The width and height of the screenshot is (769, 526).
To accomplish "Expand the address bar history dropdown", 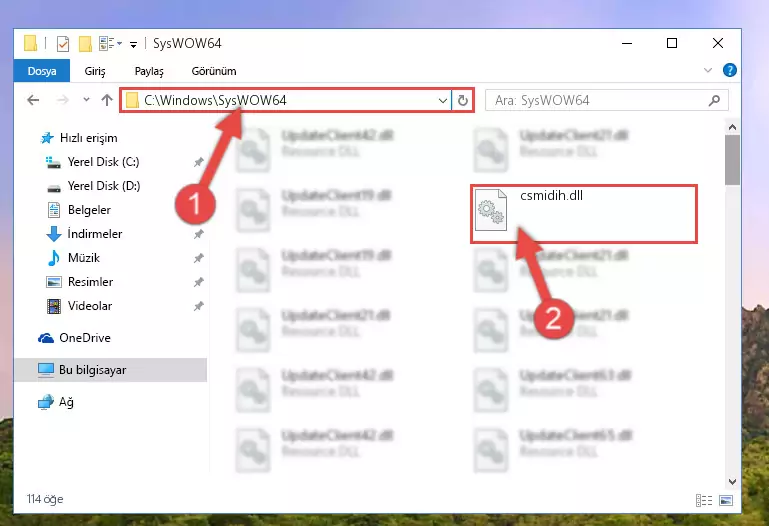I will pos(442,100).
